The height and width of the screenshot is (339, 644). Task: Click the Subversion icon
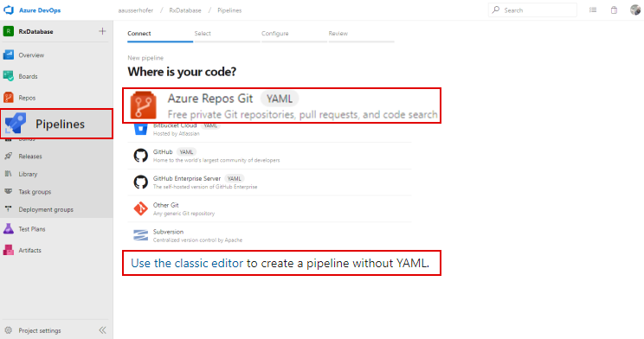tap(141, 235)
